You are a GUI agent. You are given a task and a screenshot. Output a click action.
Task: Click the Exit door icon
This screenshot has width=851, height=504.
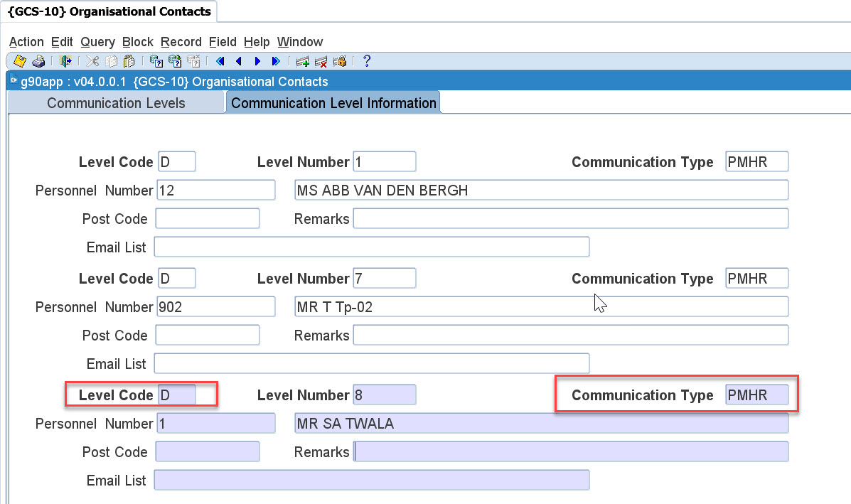pyautogui.click(x=66, y=61)
